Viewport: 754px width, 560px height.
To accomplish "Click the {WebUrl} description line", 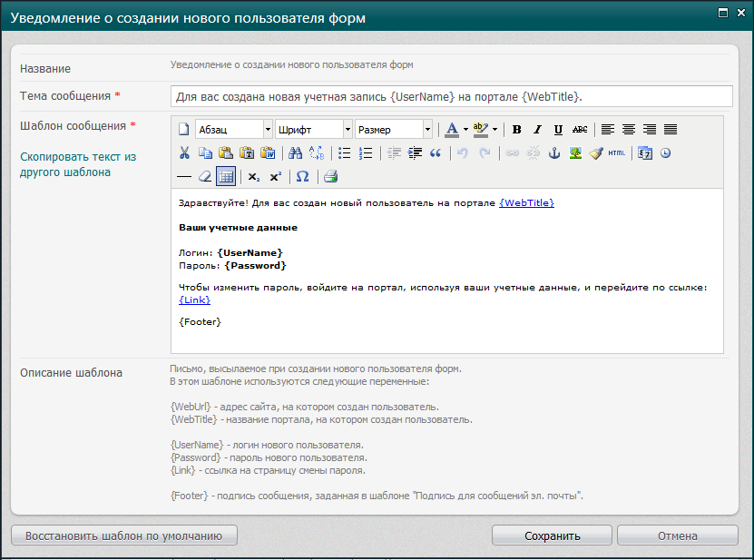I will point(305,407).
